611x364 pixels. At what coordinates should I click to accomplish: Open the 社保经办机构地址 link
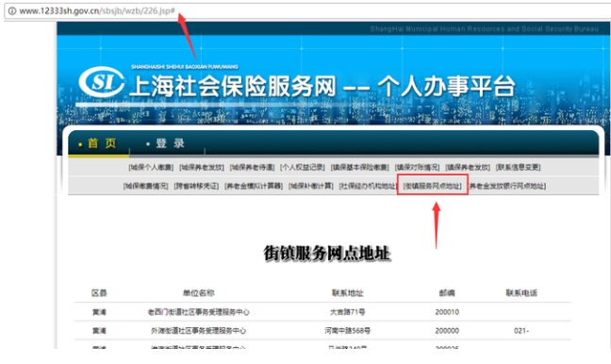point(368,186)
